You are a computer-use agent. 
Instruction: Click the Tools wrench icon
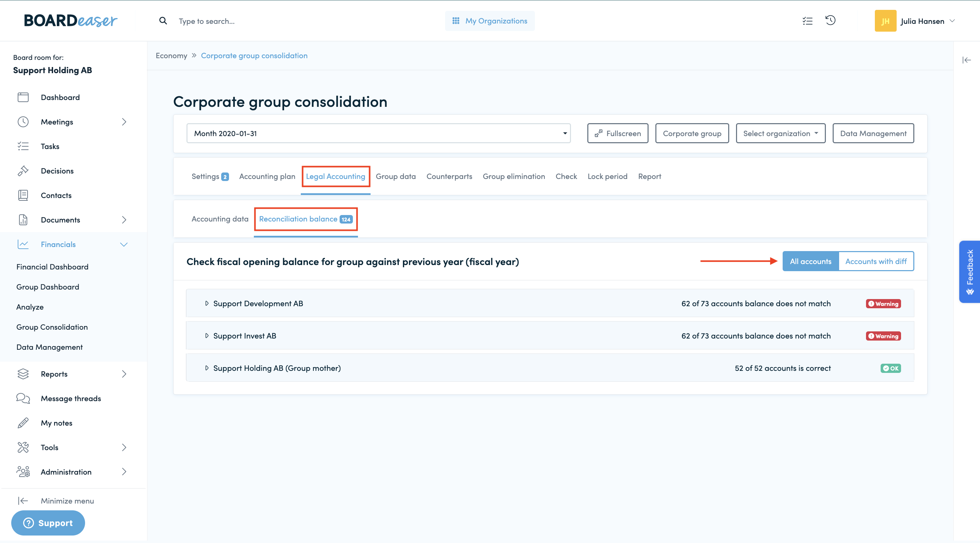(23, 447)
